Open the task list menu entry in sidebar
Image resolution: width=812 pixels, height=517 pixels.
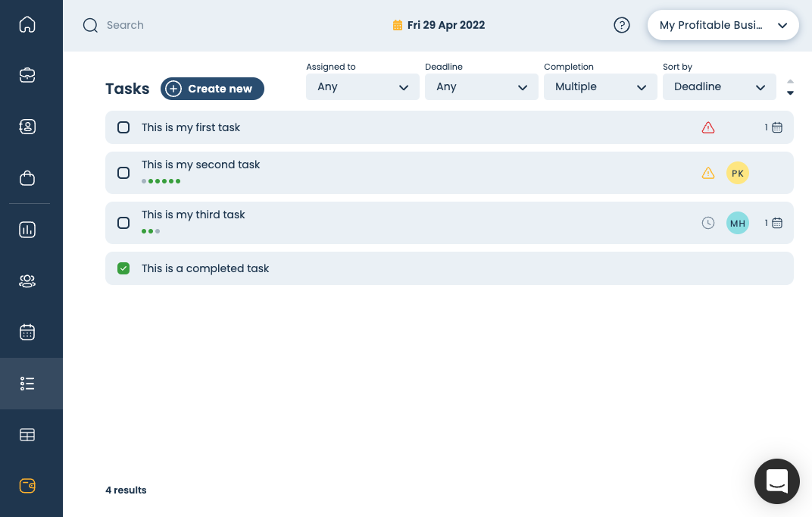pos(27,384)
